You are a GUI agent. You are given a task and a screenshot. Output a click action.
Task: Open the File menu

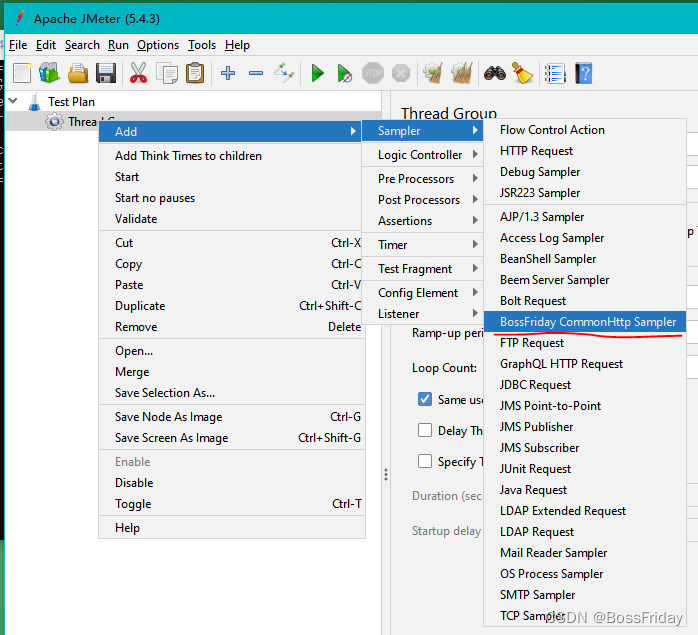(x=18, y=45)
